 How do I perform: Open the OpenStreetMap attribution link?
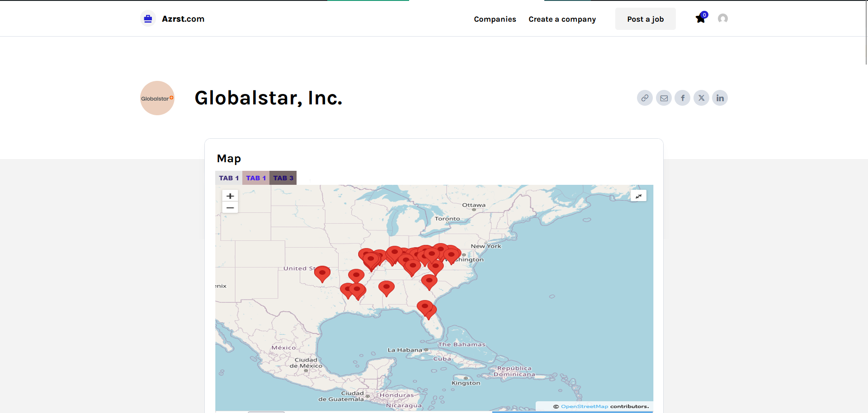(585, 407)
